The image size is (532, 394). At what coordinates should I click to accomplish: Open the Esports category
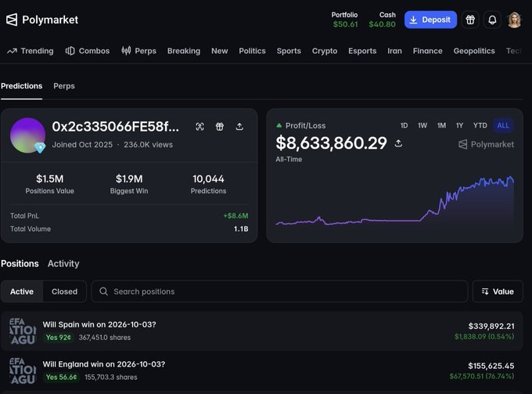pyautogui.click(x=362, y=51)
